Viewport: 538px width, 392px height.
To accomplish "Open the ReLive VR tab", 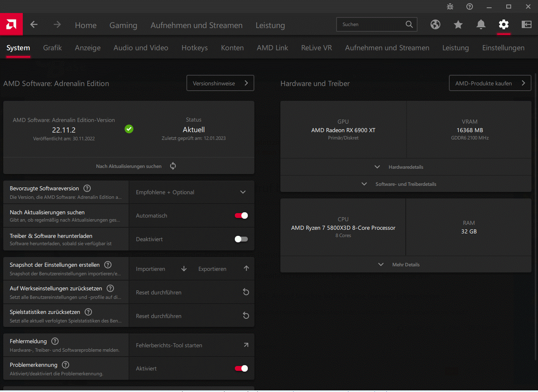I will (317, 48).
